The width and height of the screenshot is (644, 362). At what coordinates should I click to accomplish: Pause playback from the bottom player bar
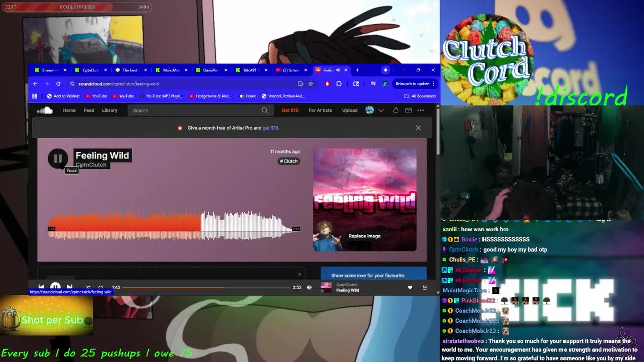tap(55, 287)
